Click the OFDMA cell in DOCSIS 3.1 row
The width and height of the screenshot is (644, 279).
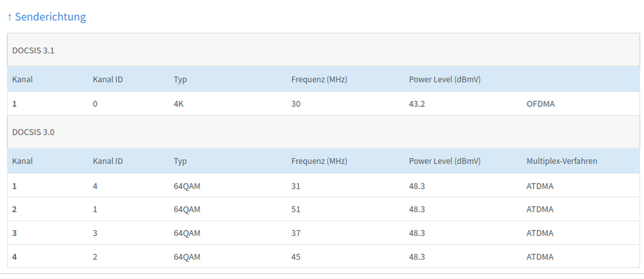542,104
